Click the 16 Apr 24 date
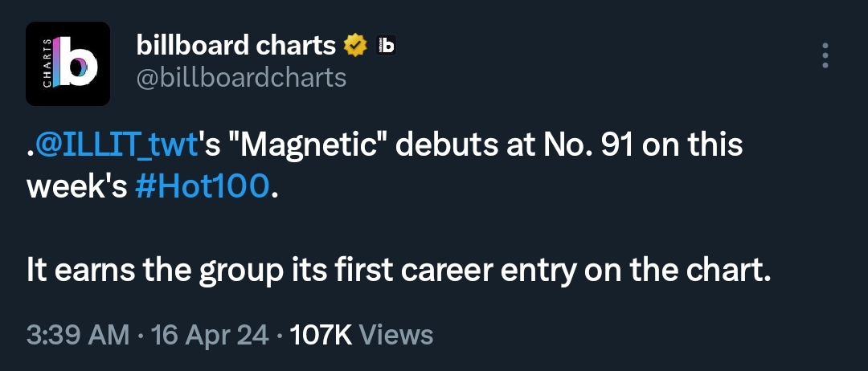Image resolution: width=868 pixels, height=371 pixels. 210,335
